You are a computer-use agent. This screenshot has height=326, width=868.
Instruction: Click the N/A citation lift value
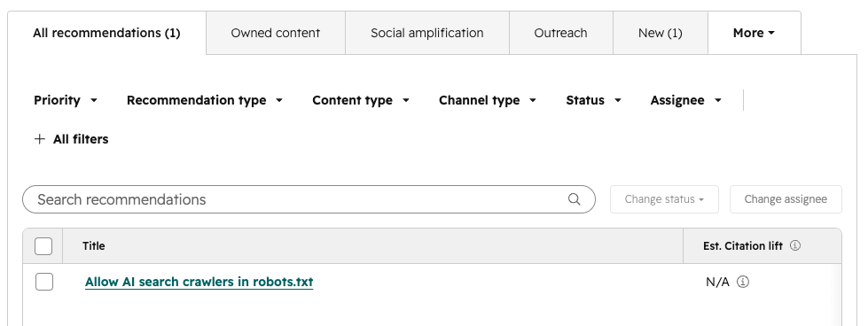717,282
